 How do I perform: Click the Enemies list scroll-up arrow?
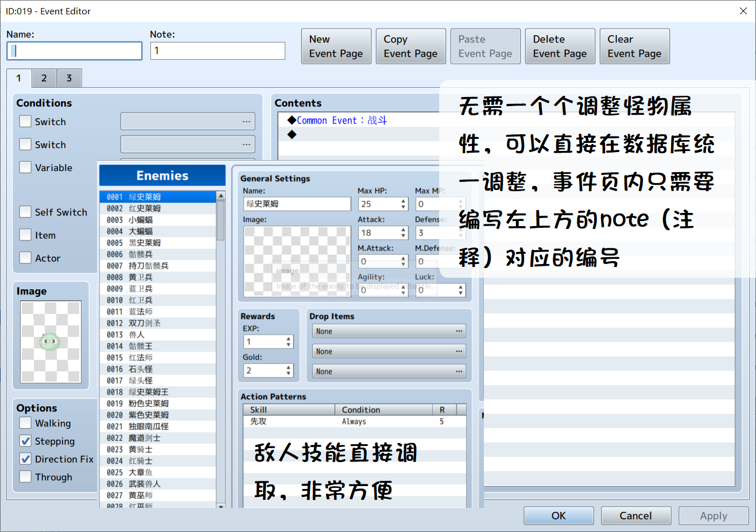(221, 196)
